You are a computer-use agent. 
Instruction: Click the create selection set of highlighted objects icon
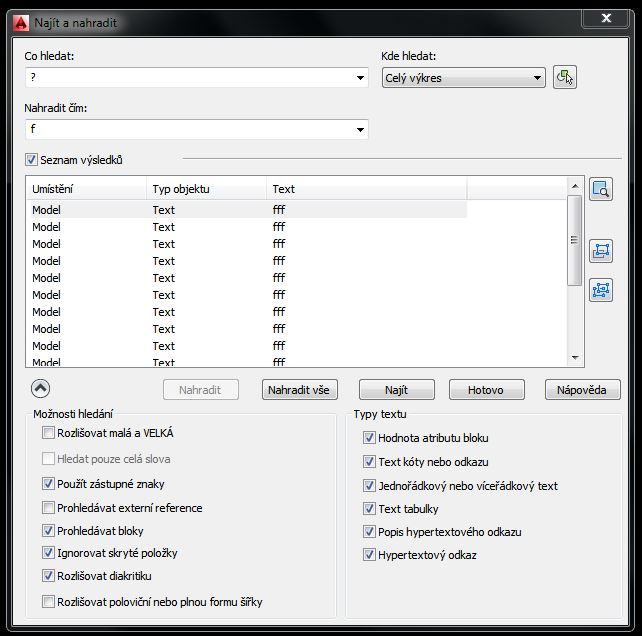600,250
